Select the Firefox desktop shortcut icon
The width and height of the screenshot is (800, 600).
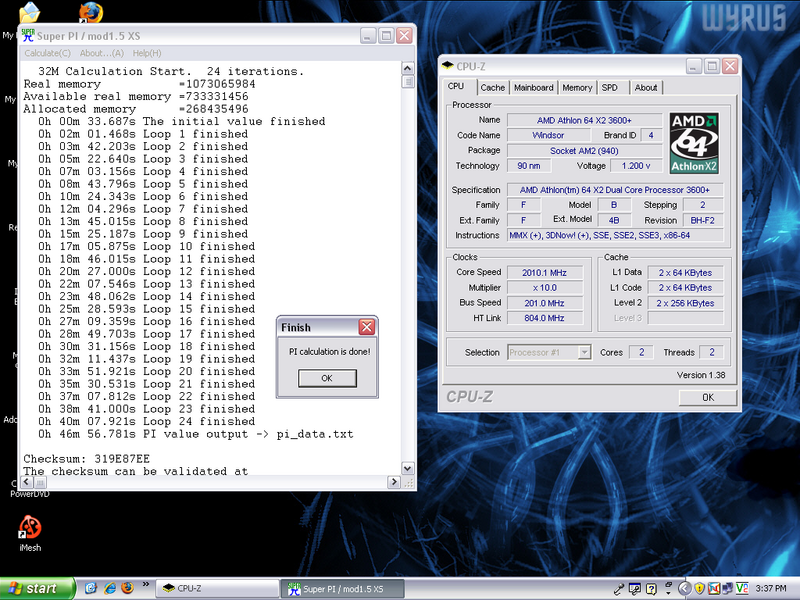[x=91, y=12]
